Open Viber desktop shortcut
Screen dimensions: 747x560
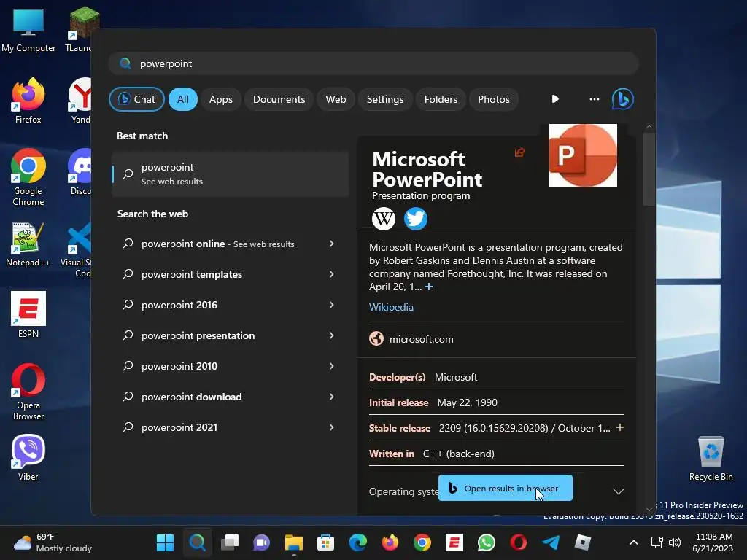click(x=28, y=458)
